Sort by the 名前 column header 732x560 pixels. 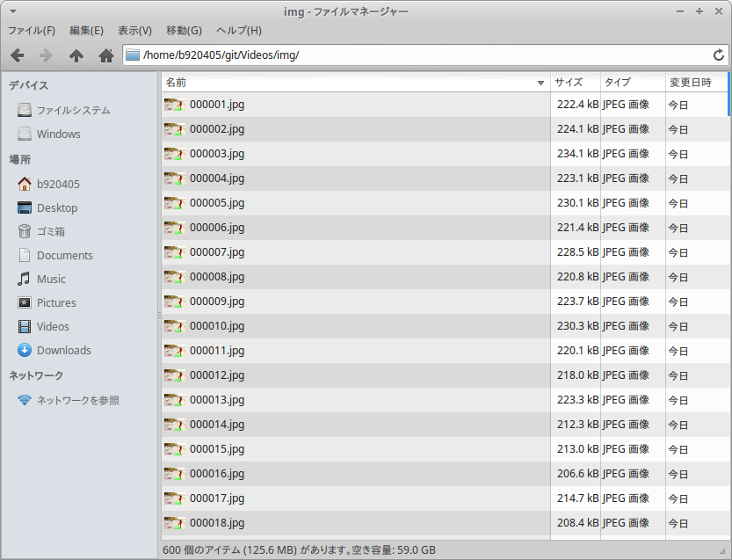pos(356,83)
